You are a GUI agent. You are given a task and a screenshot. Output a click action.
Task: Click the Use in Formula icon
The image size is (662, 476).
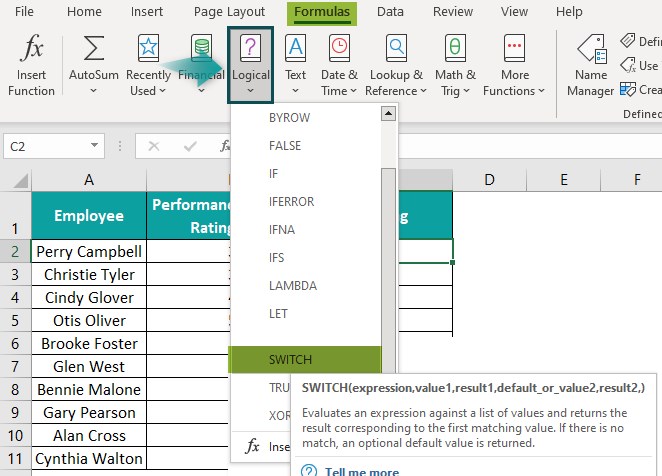(628, 65)
